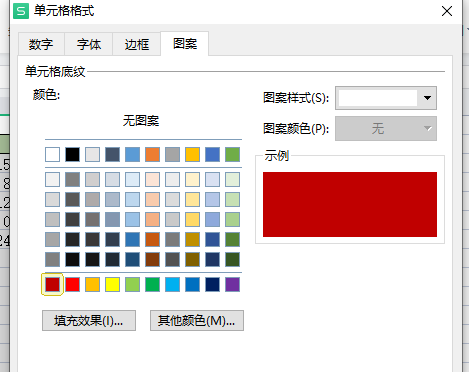Choose the sky blue standard color swatch
Screen dimensions: 469x372
coord(172,285)
